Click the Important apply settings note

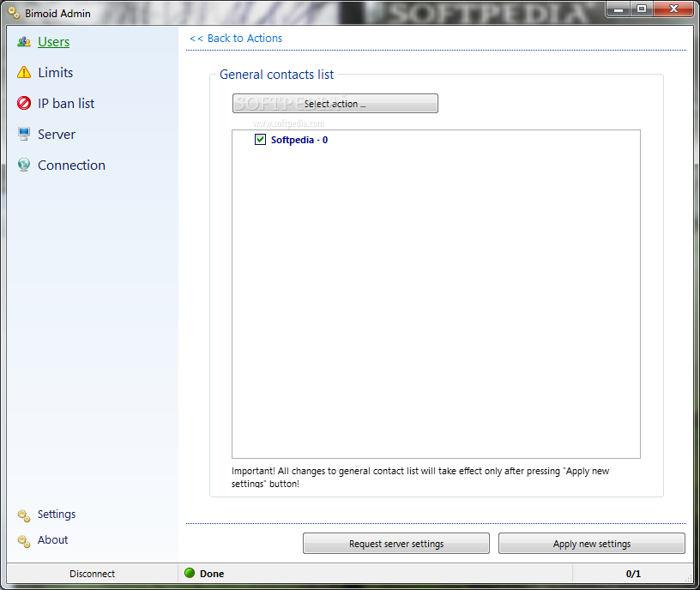(420, 477)
